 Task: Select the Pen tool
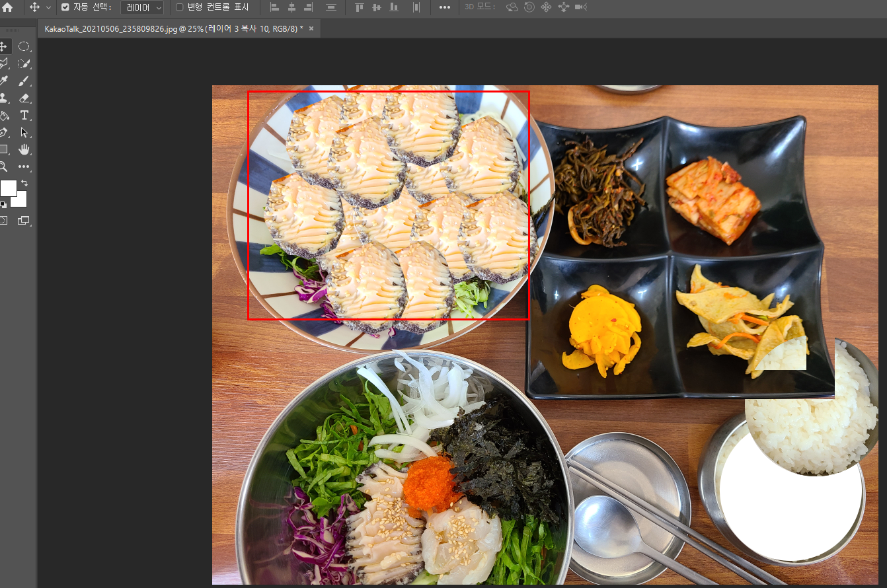(4, 132)
